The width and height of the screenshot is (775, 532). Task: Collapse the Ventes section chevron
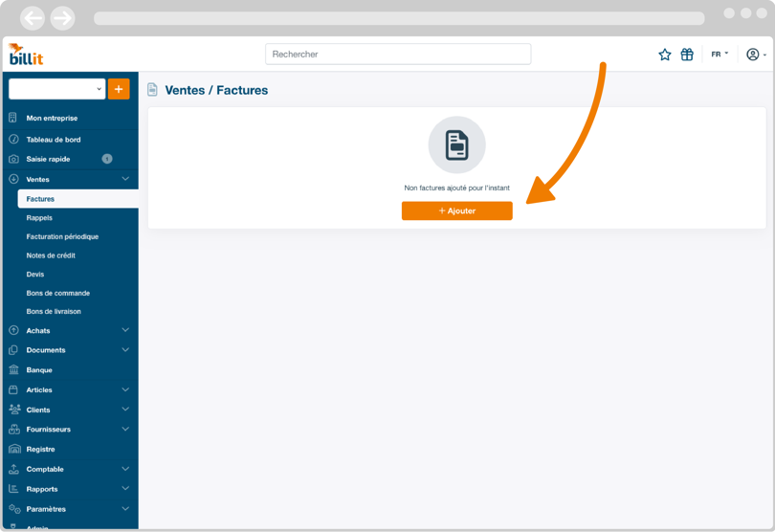[125, 179]
